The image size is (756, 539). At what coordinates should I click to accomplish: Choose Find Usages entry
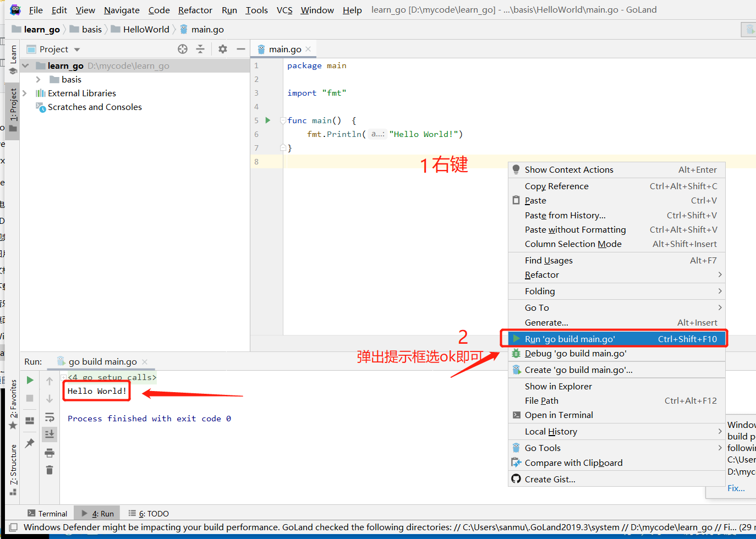pos(616,260)
